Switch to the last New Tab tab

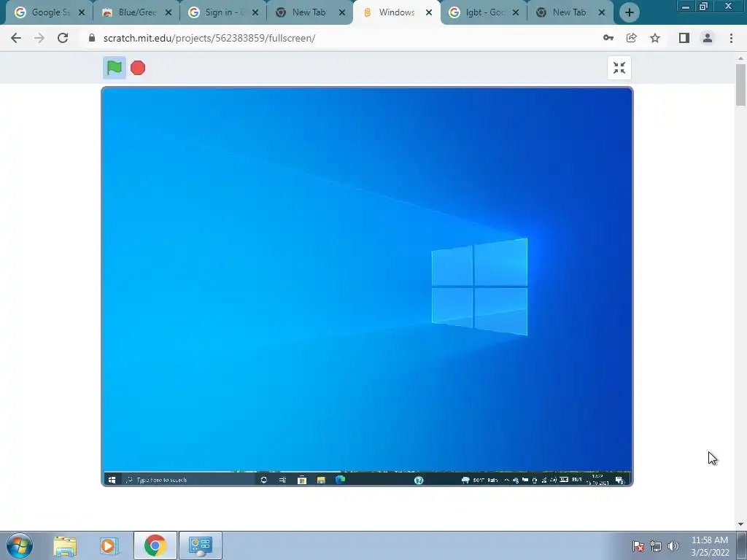(570, 12)
